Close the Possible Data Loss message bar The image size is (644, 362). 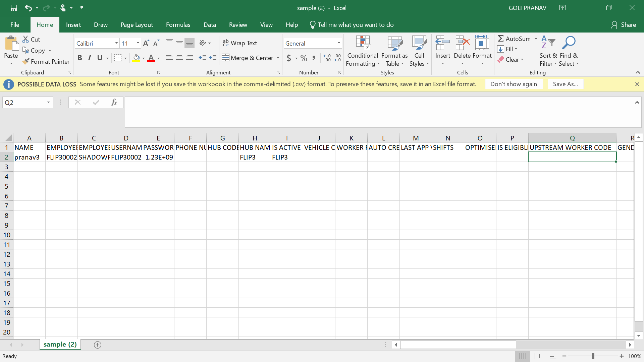click(637, 84)
